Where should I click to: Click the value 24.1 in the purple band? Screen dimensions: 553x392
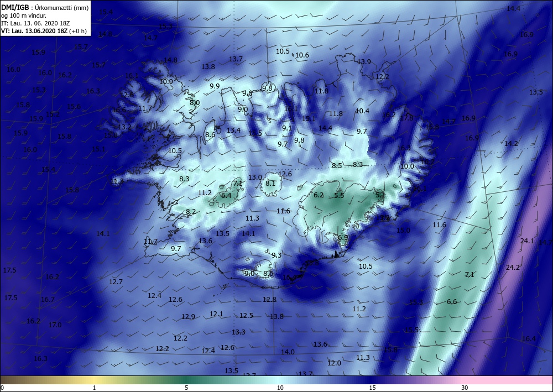527,241
